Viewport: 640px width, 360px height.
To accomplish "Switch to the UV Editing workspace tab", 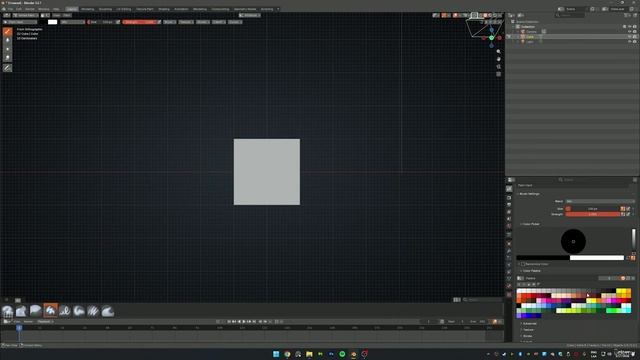I will click(124, 9).
